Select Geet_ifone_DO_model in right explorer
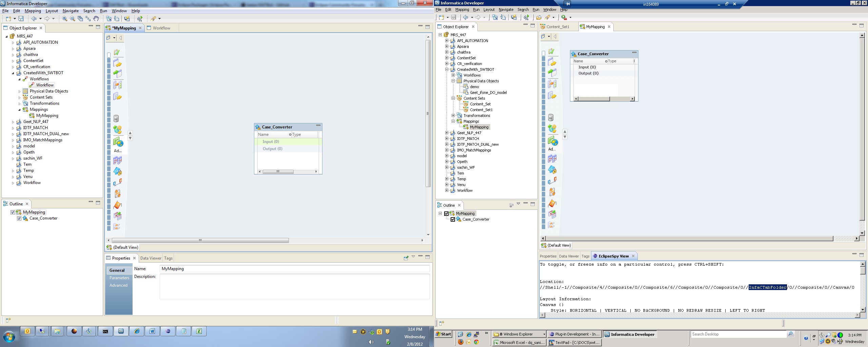 click(488, 93)
